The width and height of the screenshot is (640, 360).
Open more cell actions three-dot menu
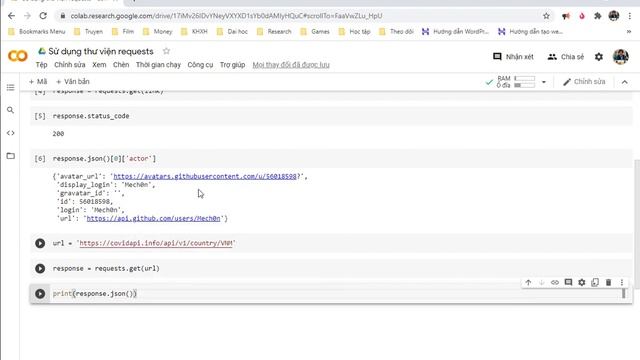(622, 282)
